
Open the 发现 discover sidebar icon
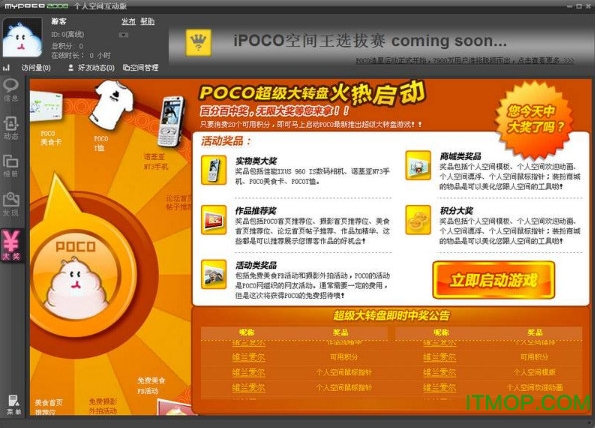tap(11, 204)
